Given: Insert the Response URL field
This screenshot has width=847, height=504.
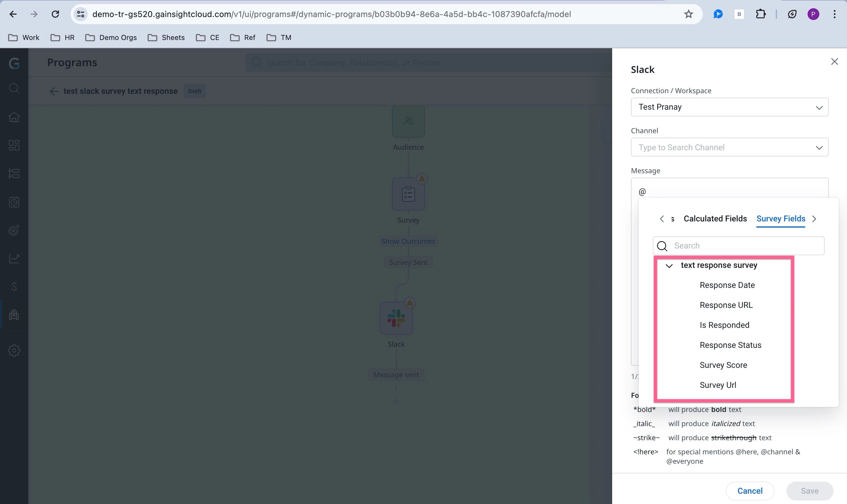Looking at the screenshot, I should pos(726,305).
